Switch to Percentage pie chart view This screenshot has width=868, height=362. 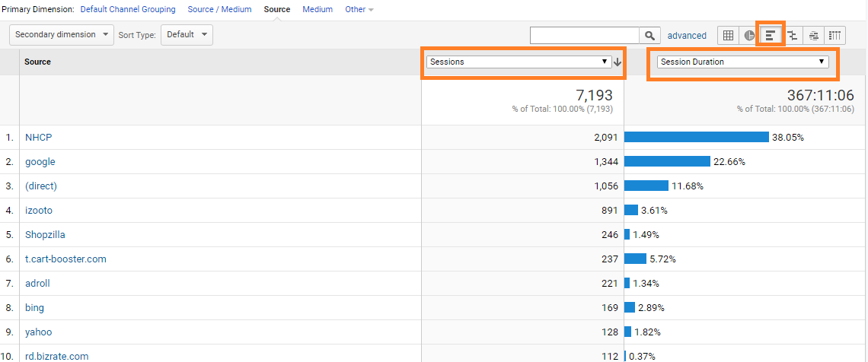click(x=749, y=36)
